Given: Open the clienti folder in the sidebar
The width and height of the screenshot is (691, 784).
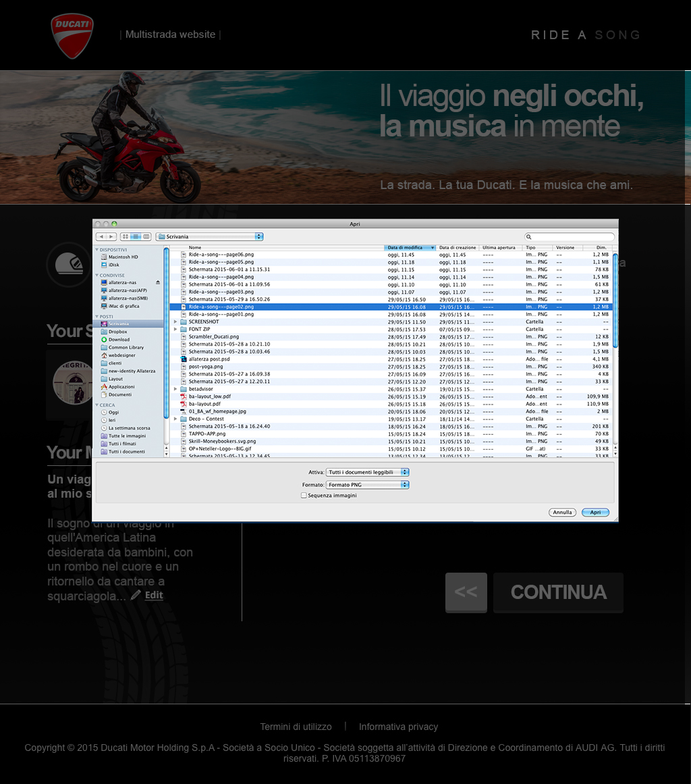Looking at the screenshot, I should tap(115, 363).
